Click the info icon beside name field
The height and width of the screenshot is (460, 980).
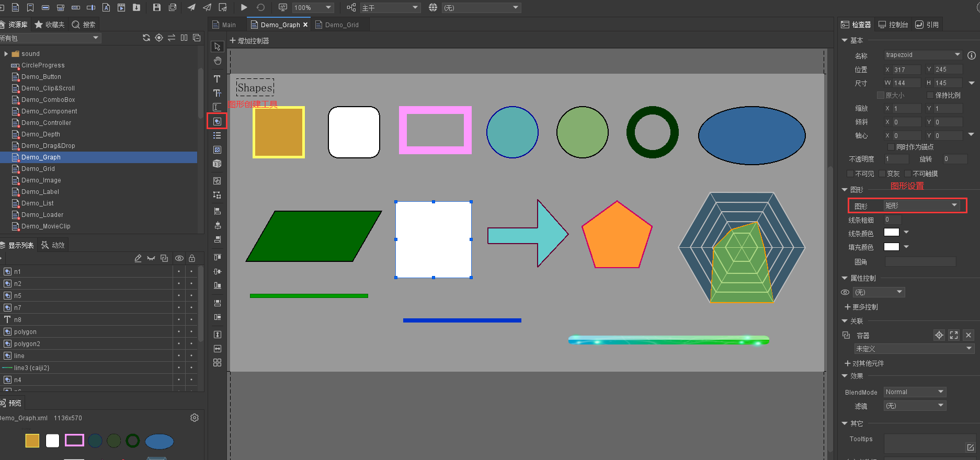[x=971, y=55]
